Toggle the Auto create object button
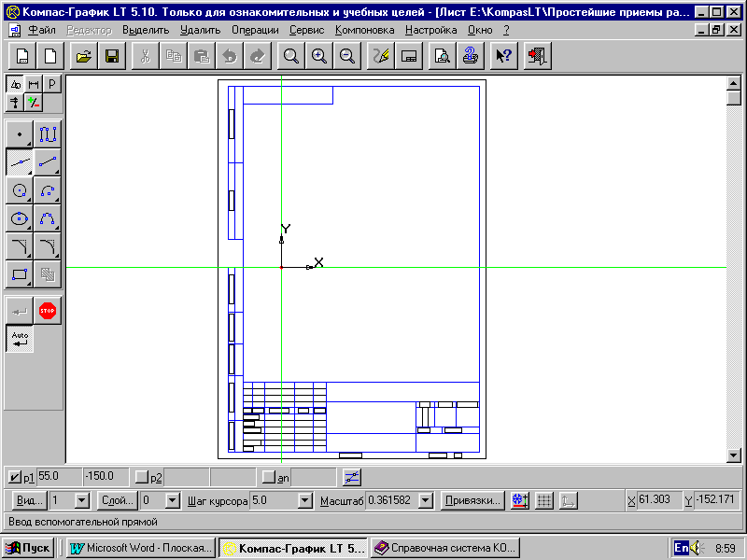The height and width of the screenshot is (560, 747). (x=20, y=339)
